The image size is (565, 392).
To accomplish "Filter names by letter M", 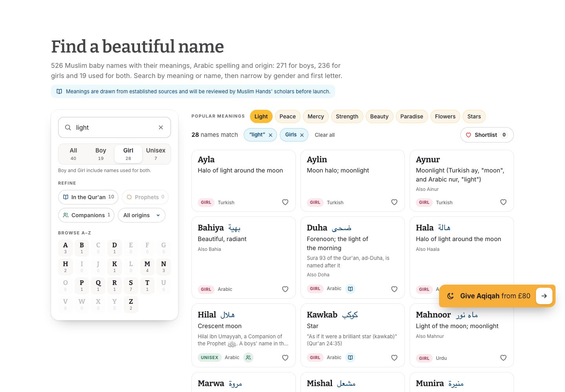I will click(x=147, y=267).
